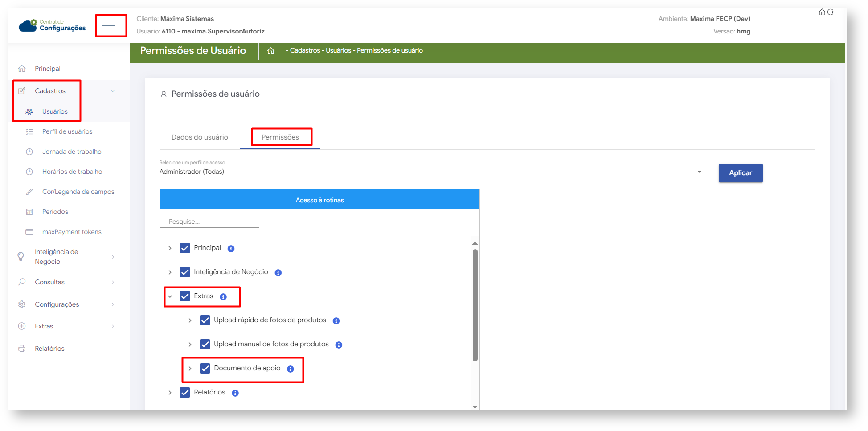Open Horários de trabalho in the sidebar
The height and width of the screenshot is (431, 868).
click(x=72, y=172)
